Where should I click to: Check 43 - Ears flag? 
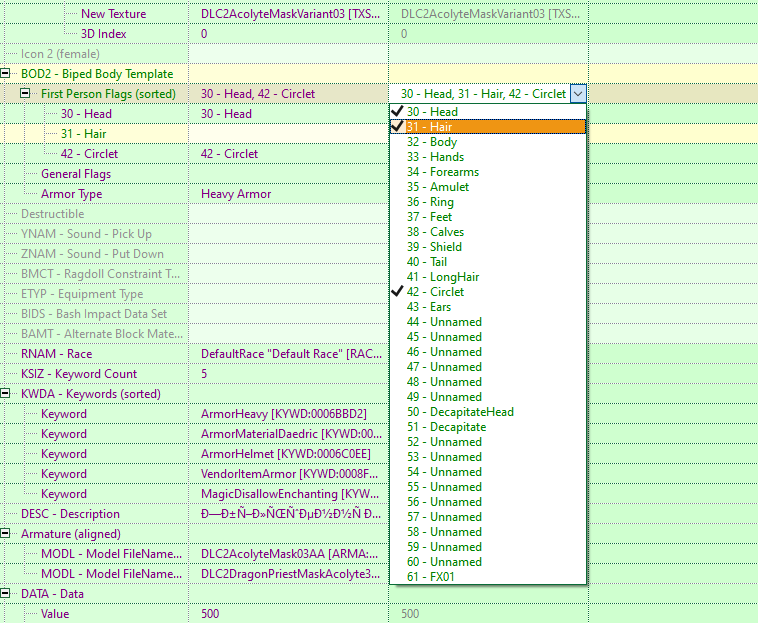tap(488, 306)
